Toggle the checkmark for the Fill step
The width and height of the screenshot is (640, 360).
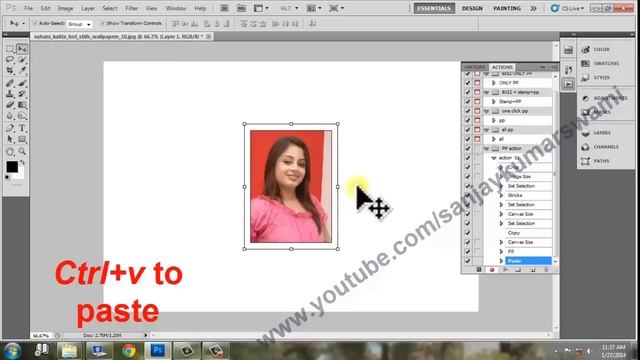pyautogui.click(x=468, y=252)
